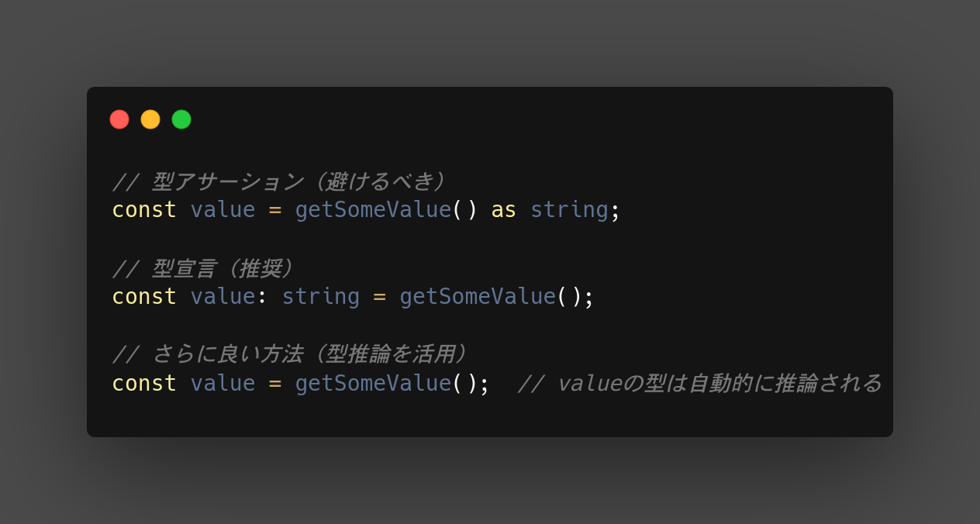
Task: Click const in the type declaration line
Action: [x=145, y=297]
